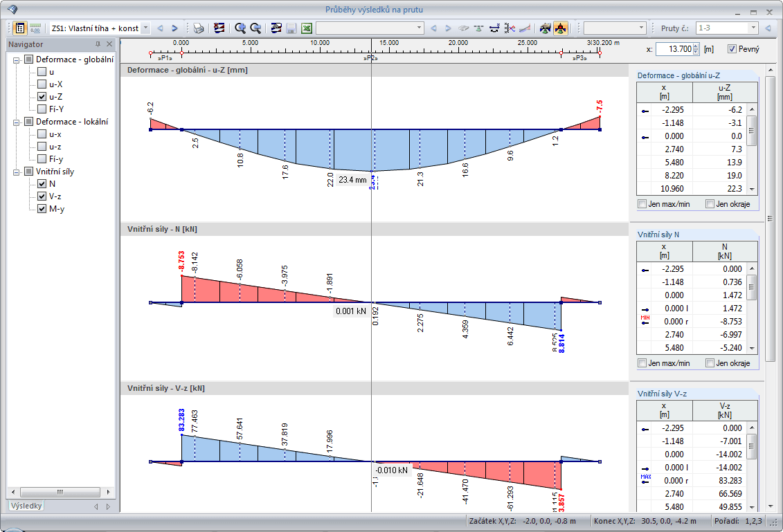Screen dimensions: 783x532
Task: Uncheck the N internal force checkbox
Action: (42, 183)
